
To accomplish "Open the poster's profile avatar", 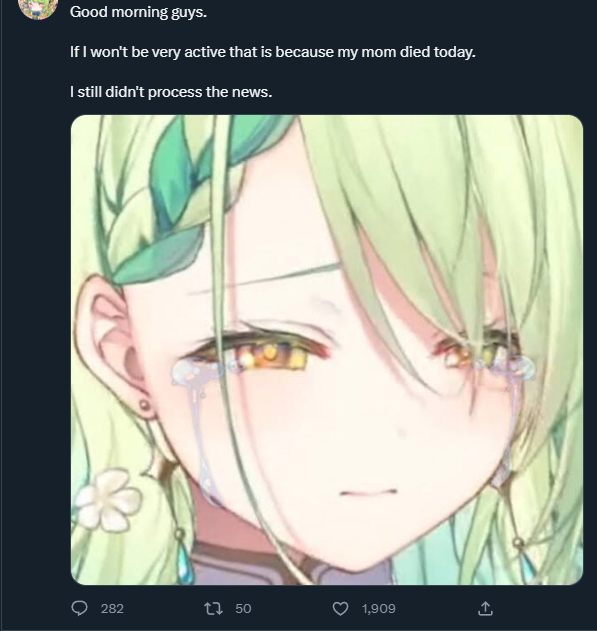I will pyautogui.click(x=38, y=8).
